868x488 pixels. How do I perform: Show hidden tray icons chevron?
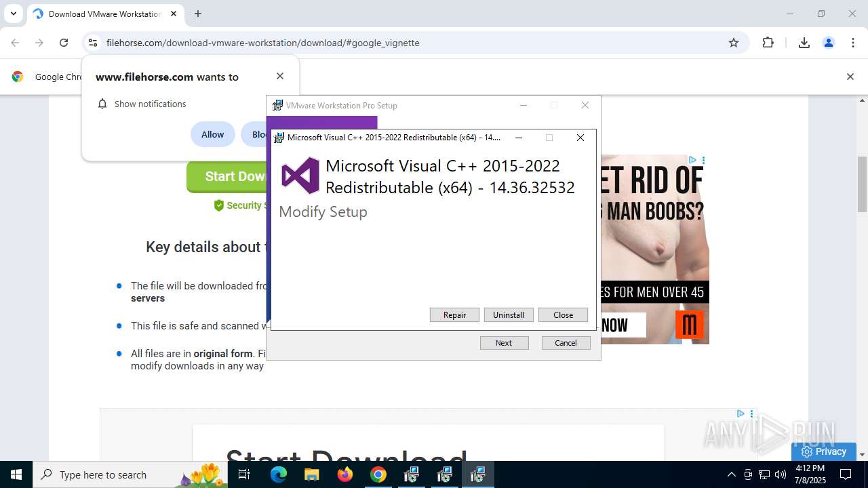[x=731, y=474]
